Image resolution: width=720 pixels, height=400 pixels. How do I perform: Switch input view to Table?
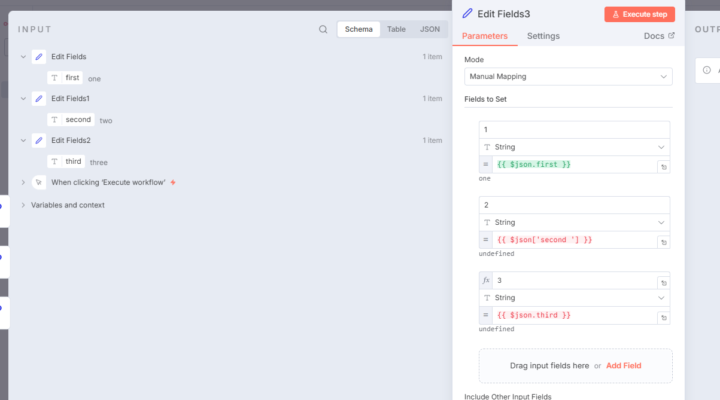396,29
